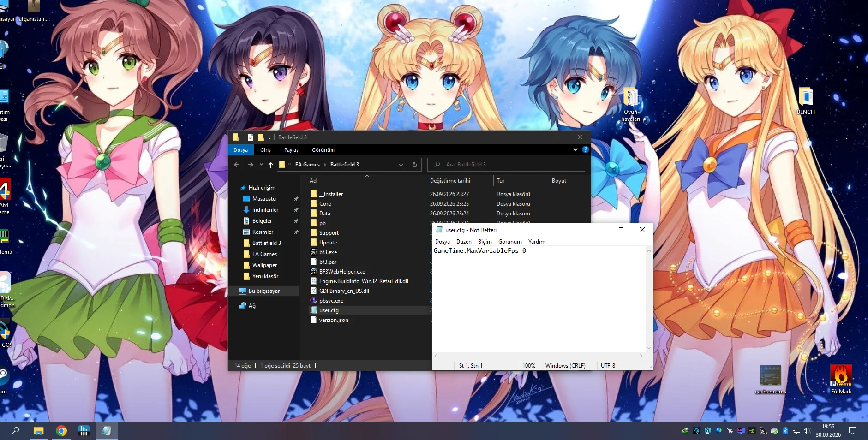Open Notepad's Yardım menu

coord(537,242)
